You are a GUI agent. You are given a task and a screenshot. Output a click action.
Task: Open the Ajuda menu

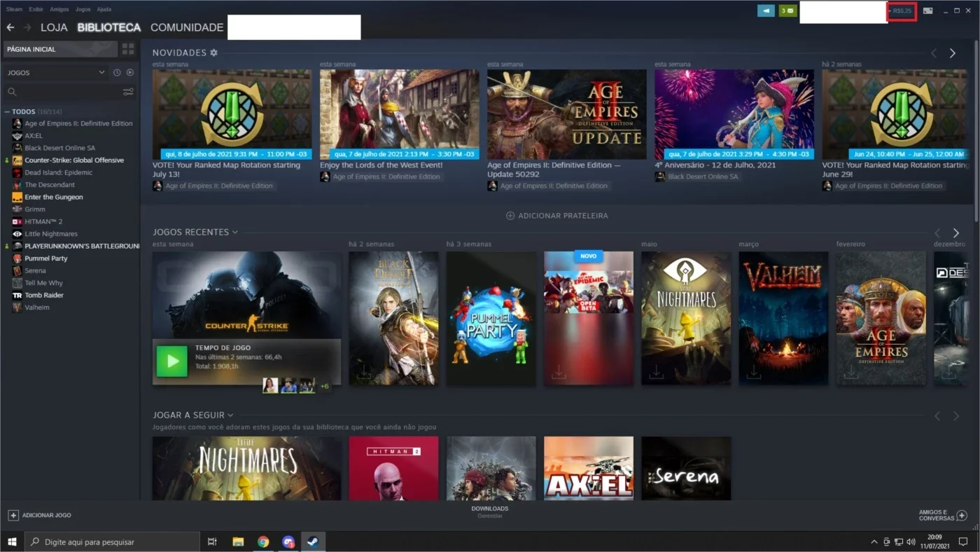[x=104, y=9]
